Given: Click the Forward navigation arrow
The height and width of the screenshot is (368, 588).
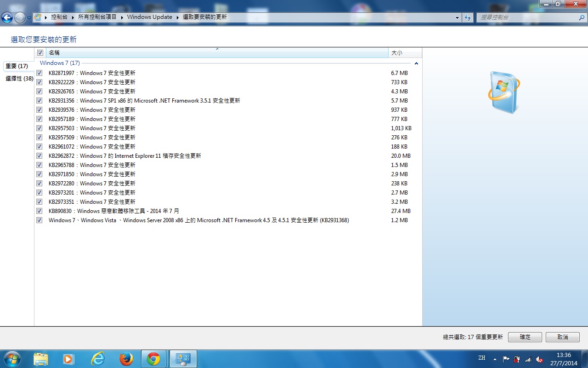Looking at the screenshot, I should pyautogui.click(x=20, y=17).
